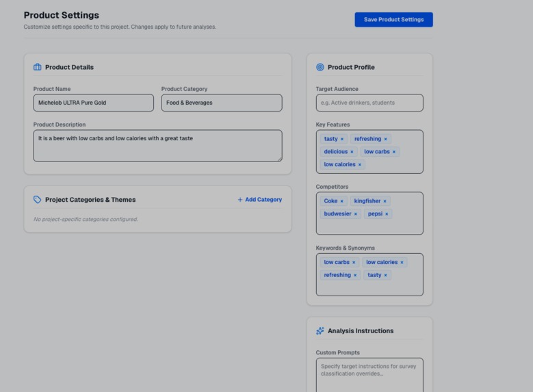Click the Custom Prompts text area
The width and height of the screenshot is (533, 392).
pyautogui.click(x=369, y=375)
